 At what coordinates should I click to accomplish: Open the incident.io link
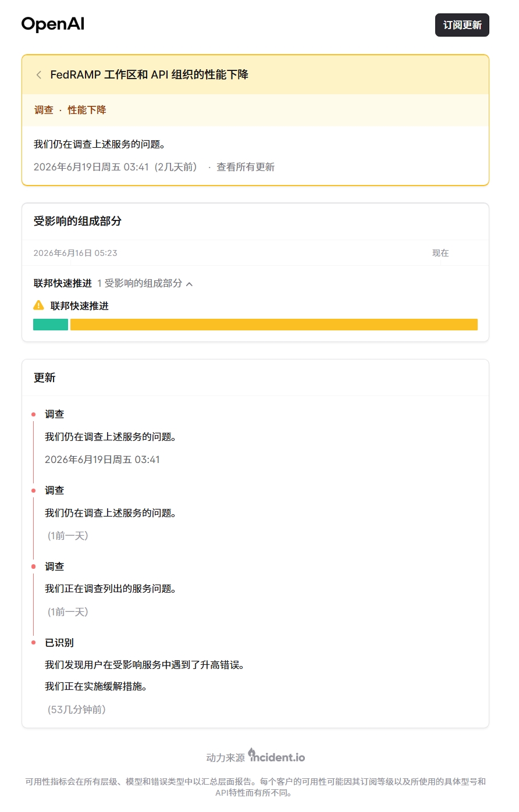(x=276, y=756)
